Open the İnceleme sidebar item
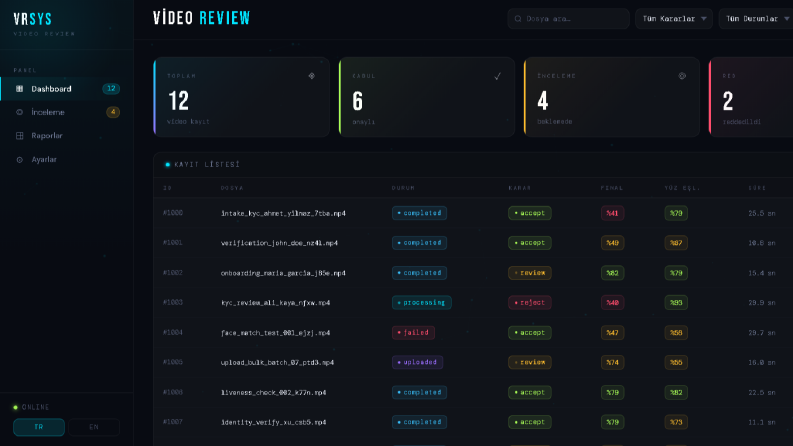 click(66, 112)
